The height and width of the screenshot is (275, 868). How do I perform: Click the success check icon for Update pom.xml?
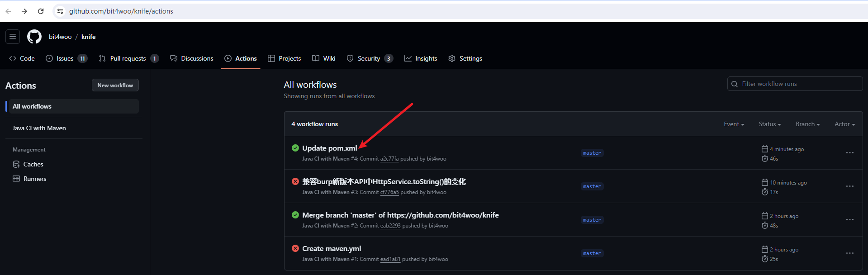295,148
